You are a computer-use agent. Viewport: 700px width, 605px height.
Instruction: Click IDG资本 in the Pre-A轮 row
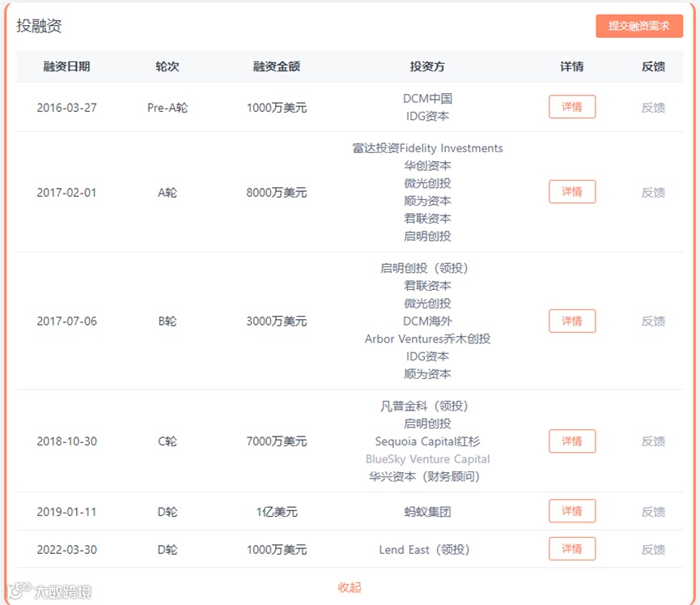[427, 116]
